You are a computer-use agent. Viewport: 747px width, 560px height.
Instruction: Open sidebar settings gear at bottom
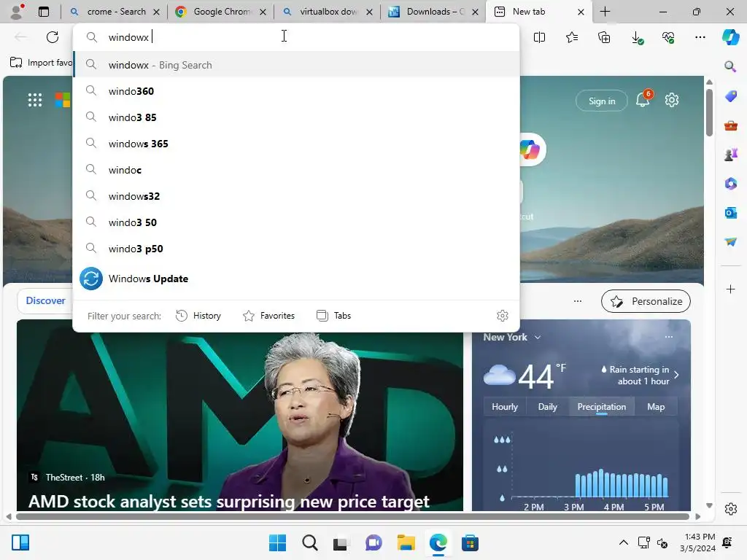click(730, 508)
